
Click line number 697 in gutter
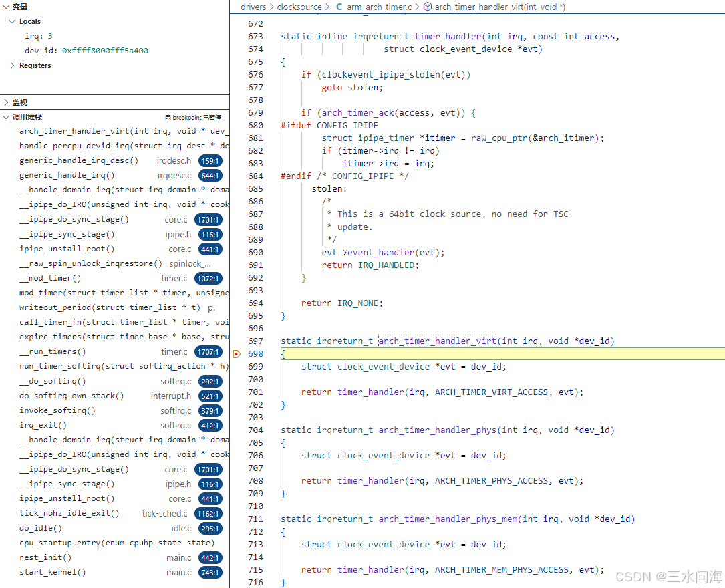255,341
